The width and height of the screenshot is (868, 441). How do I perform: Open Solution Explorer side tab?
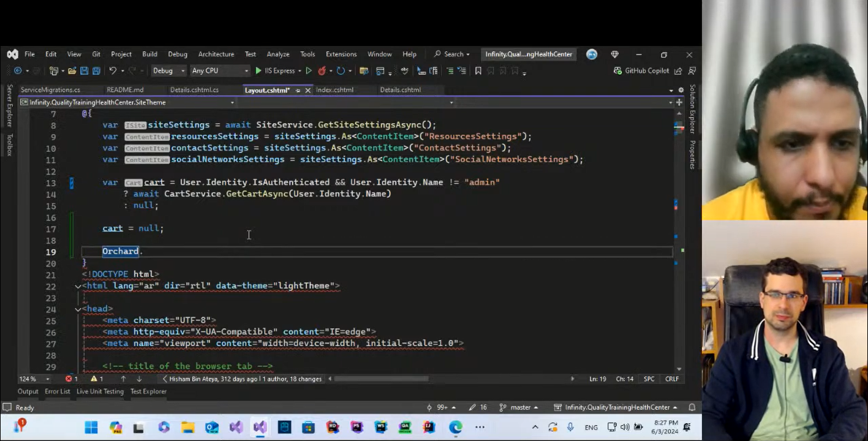pyautogui.click(x=692, y=110)
